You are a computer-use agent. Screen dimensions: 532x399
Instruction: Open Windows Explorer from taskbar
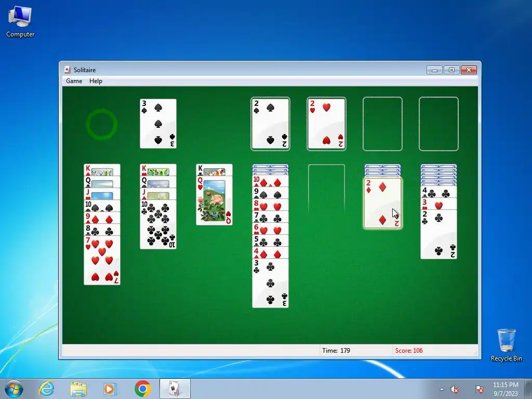pyautogui.click(x=78, y=389)
